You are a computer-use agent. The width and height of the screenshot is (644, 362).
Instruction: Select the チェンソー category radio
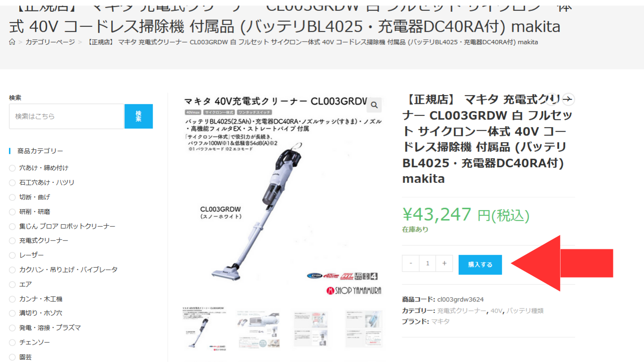12,343
